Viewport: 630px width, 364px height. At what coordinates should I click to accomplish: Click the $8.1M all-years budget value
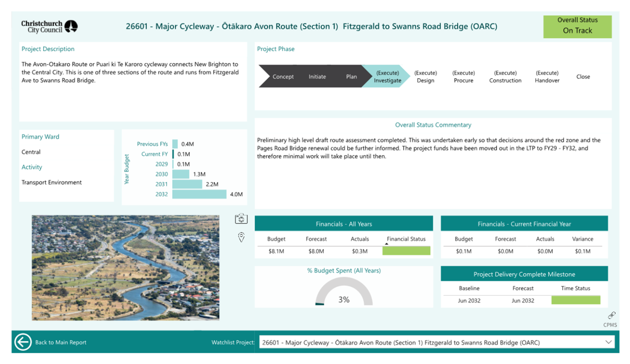[276, 251]
